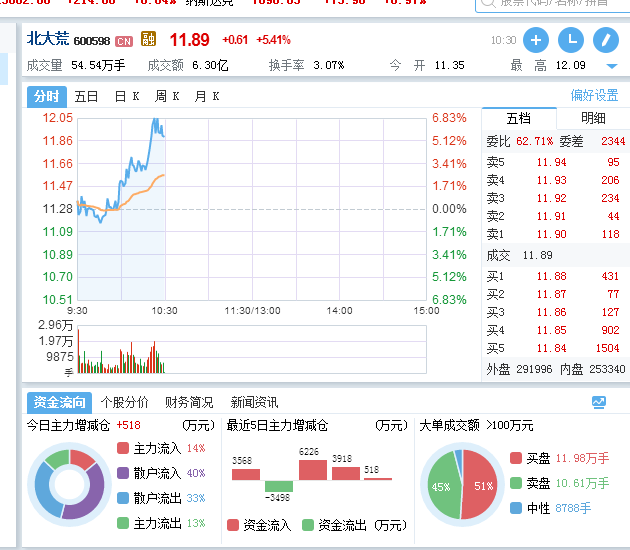Select the 周K weekly candlestick tab
Image resolution: width=630 pixels, height=550 pixels.
[x=167, y=96]
